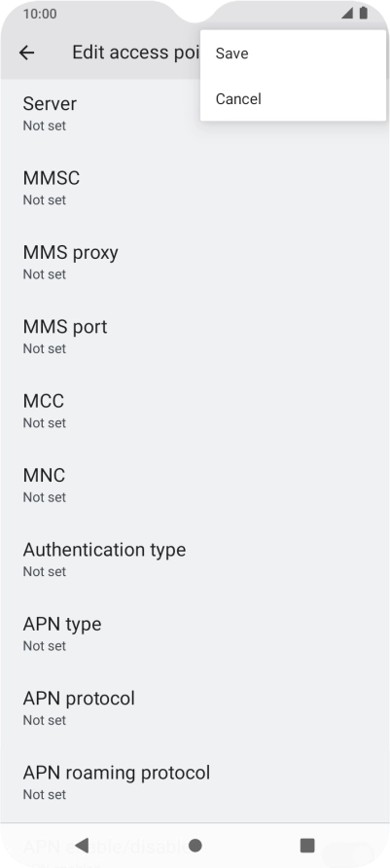Select Save from the overflow menu
390x868 pixels.
[293, 54]
